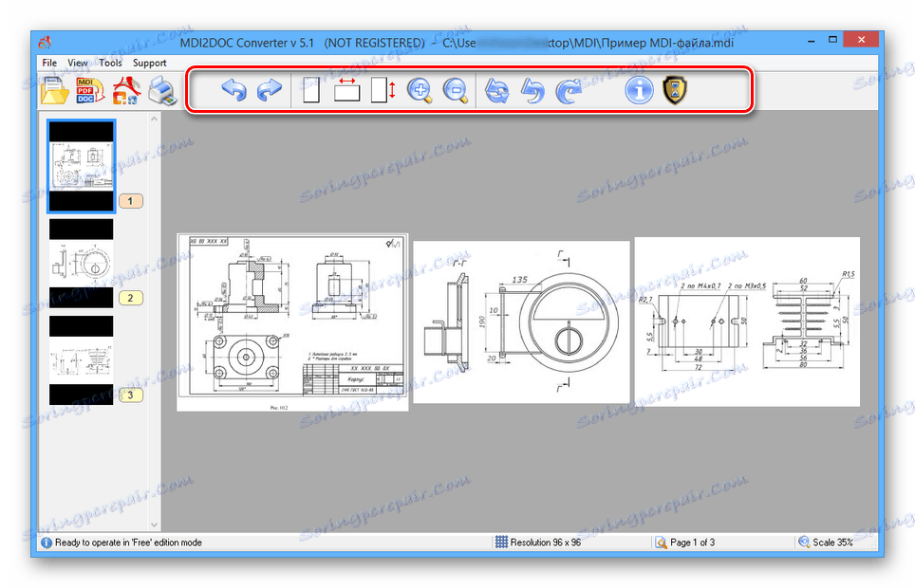Go to next page with the forward arrow
Viewport: 915px width, 588px height.
(269, 89)
